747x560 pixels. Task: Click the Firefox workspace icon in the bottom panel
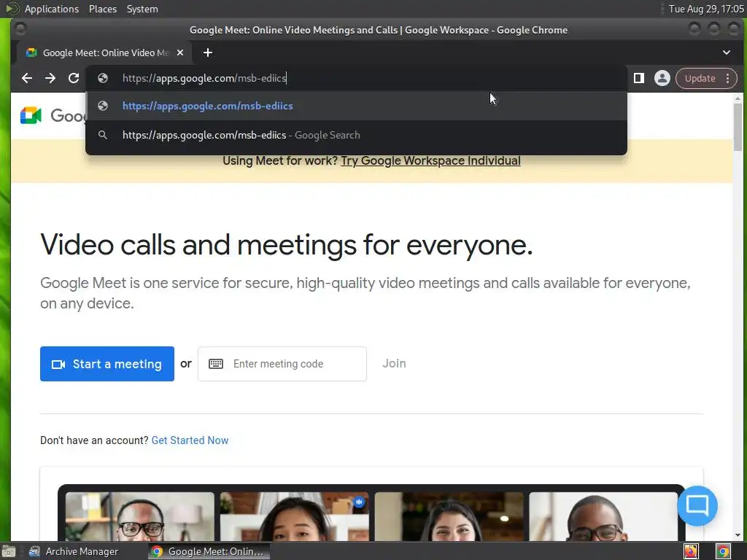pyautogui.click(x=692, y=551)
